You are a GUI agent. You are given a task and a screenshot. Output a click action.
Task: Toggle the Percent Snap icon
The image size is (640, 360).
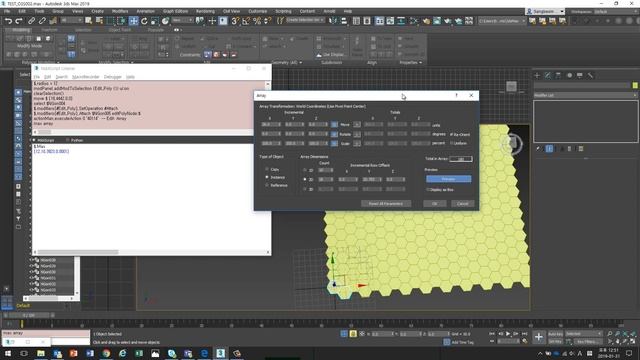click(257, 20)
